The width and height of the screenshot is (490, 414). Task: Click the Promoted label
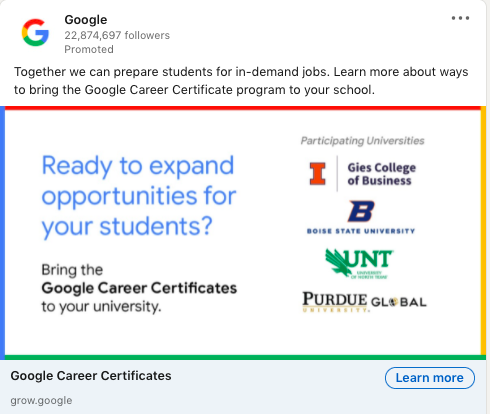click(89, 49)
